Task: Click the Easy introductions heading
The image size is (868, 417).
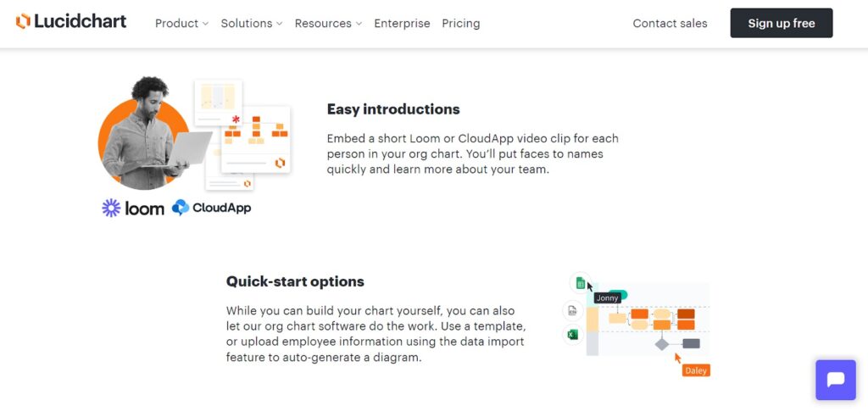Action: point(393,109)
